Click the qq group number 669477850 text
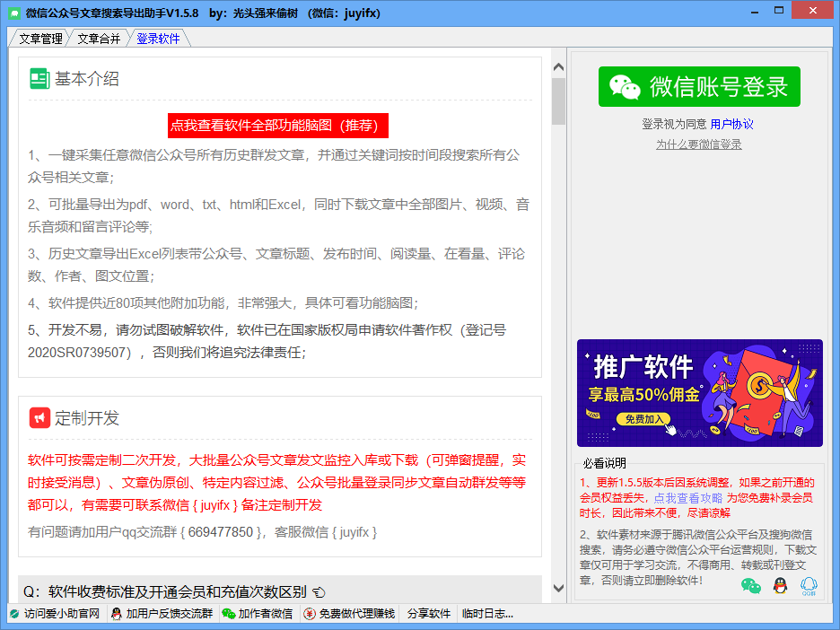840x630 pixels. [221, 532]
